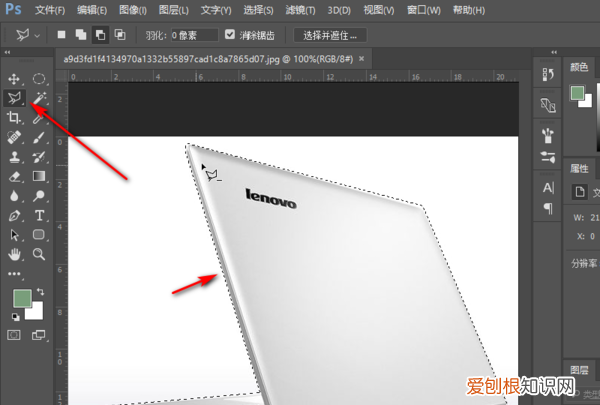Screen dimensions: 600x405
Task: Open the 视图(V) menu
Action: point(379,10)
